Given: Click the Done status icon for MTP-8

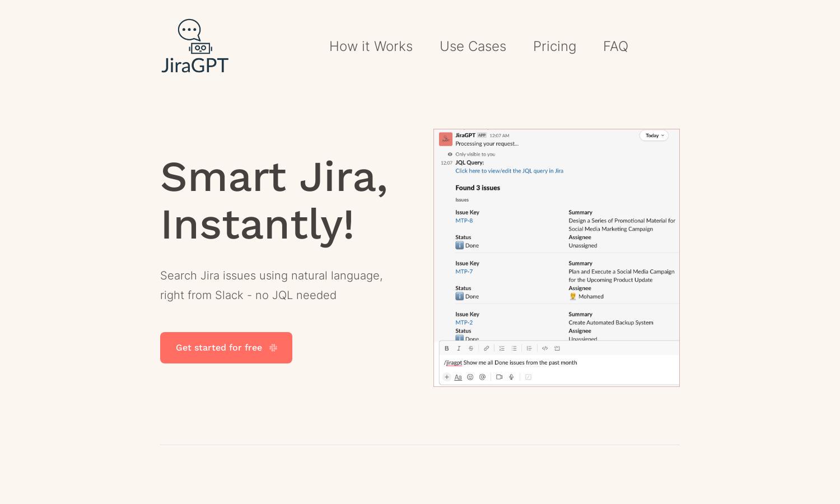Looking at the screenshot, I should 459,245.
